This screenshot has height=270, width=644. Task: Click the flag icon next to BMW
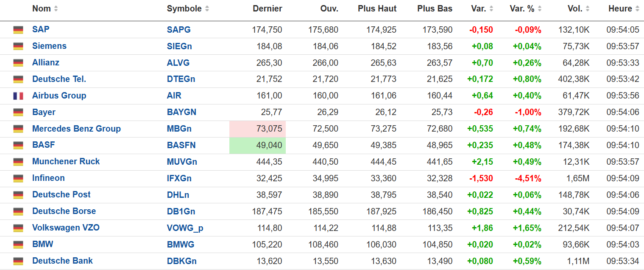point(18,245)
